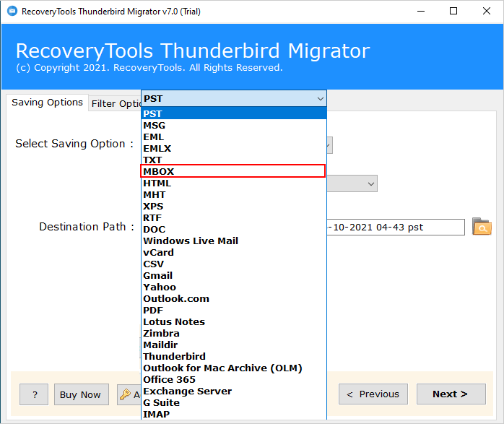Screen dimensions: 504x424
Task: Open the grey dropdown beside the HTML option
Action: pyautogui.click(x=352, y=184)
